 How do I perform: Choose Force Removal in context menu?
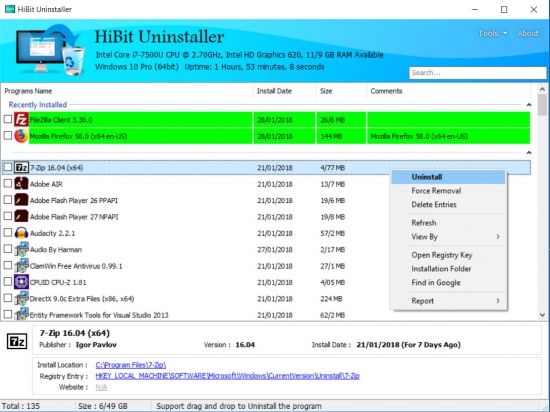point(448,191)
